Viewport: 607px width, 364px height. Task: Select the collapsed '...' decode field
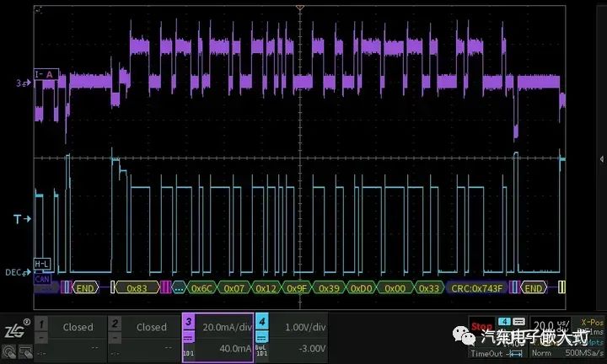click(179, 288)
